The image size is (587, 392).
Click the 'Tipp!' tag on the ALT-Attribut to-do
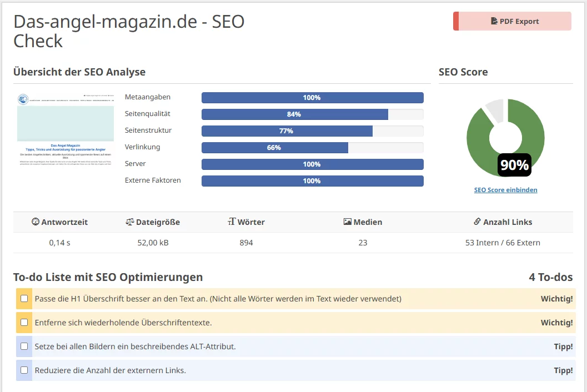[564, 346]
